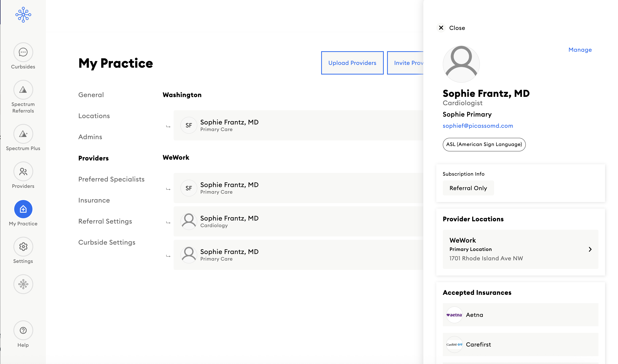Close the provider detail panel
This screenshot has height=364, width=618.
pos(441,28)
